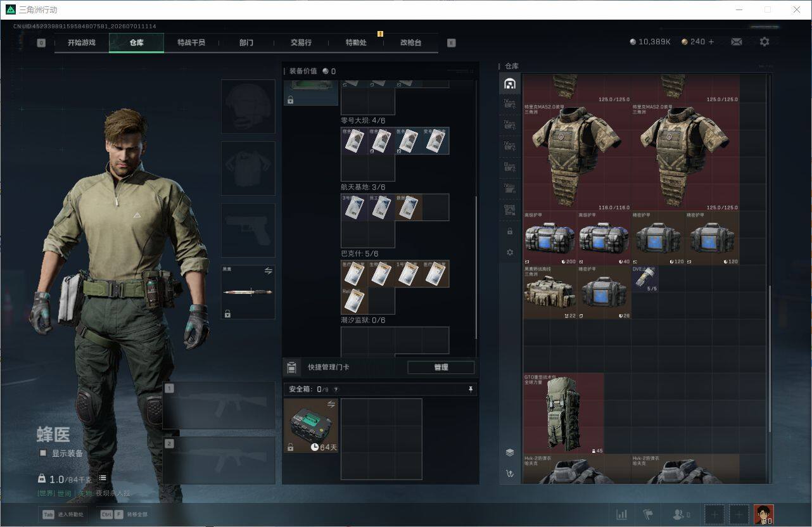Screen dimensions: 812x527
Task: Open the settings gear in top bar
Action: tap(764, 42)
